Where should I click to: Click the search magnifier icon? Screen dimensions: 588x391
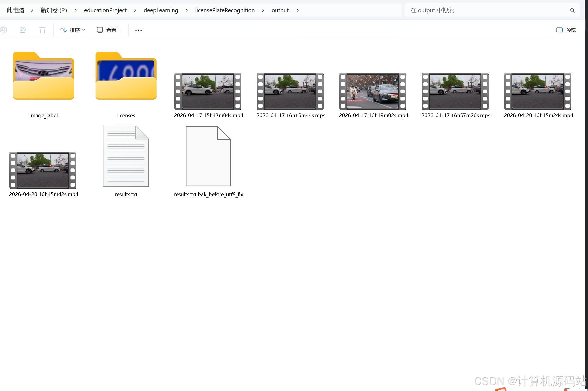[572, 10]
